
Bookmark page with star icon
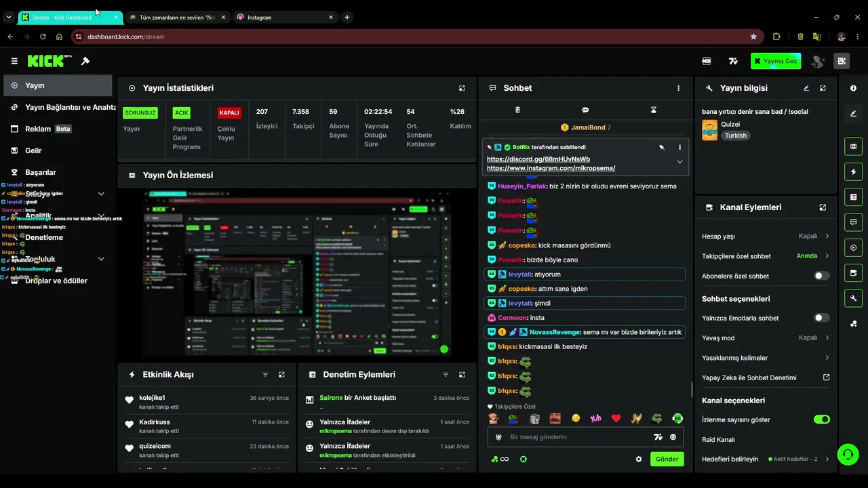(753, 37)
